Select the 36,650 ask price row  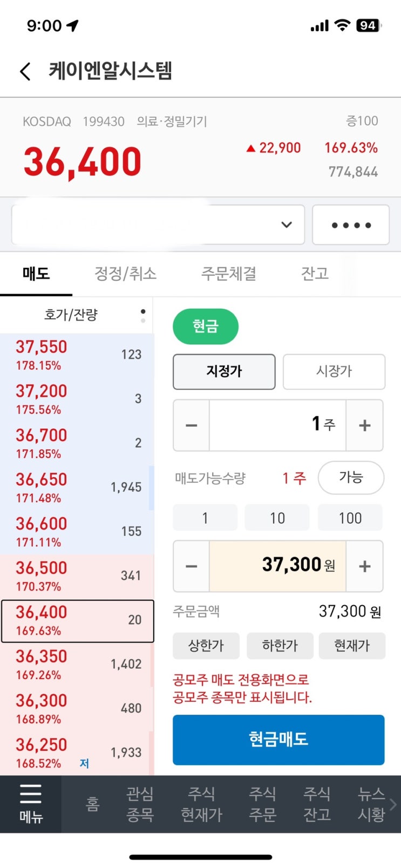click(77, 487)
